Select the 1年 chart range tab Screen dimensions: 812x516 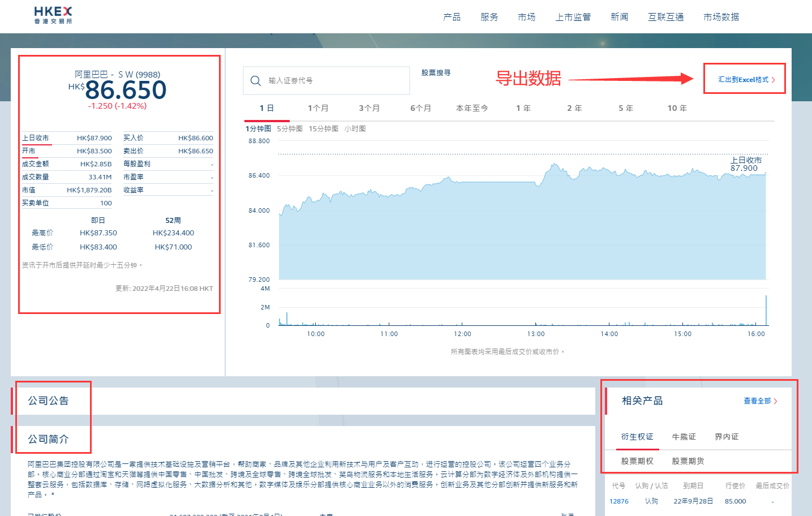point(523,108)
